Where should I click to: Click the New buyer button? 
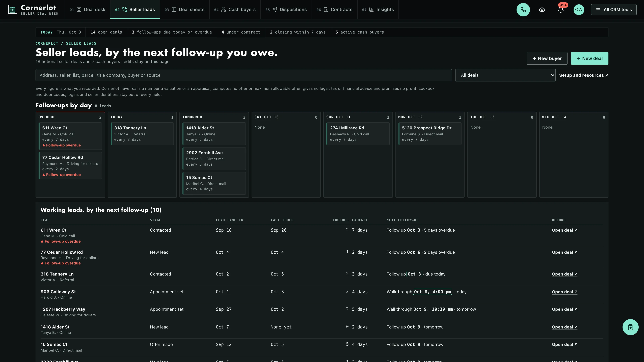547,58
